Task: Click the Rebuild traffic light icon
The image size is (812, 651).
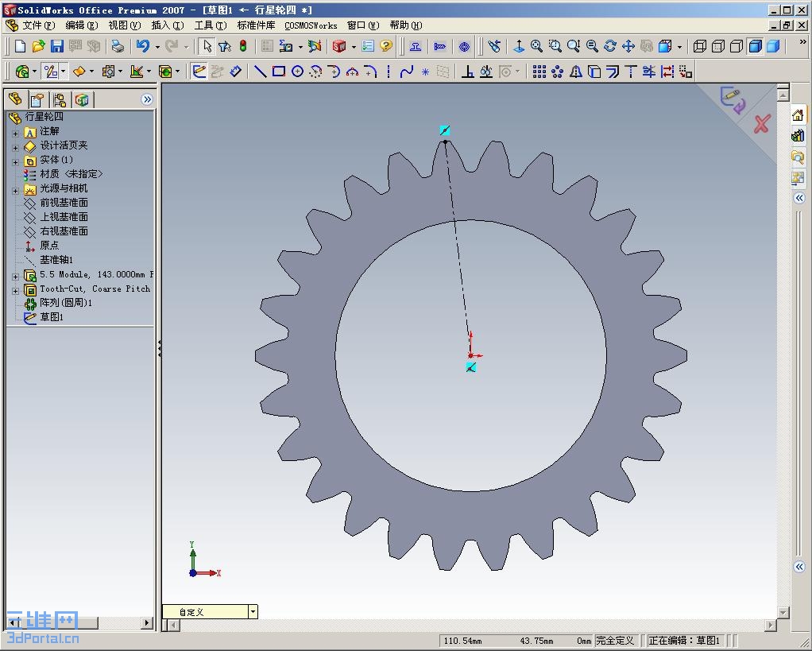Action: coord(243,46)
